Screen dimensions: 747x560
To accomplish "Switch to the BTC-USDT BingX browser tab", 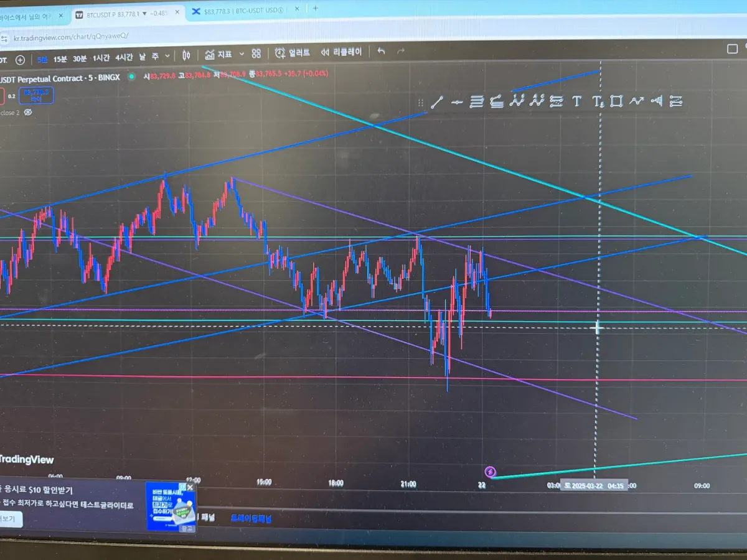I will pos(247,11).
